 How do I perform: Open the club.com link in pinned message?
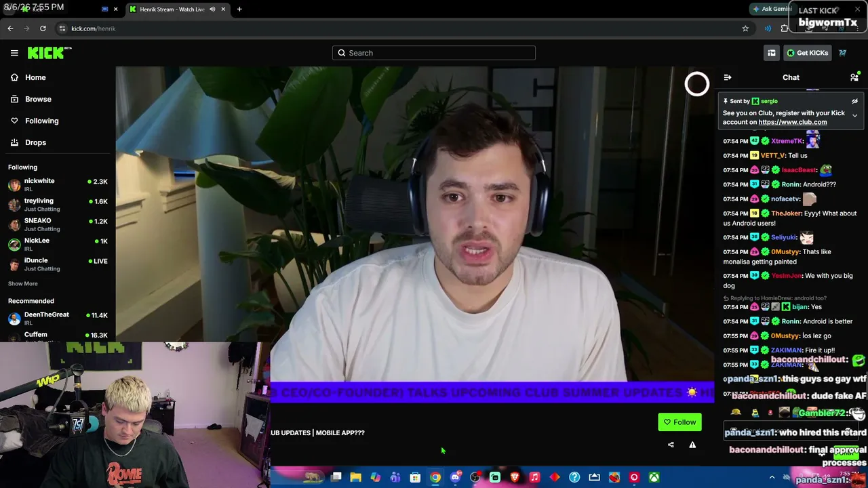[793, 122]
